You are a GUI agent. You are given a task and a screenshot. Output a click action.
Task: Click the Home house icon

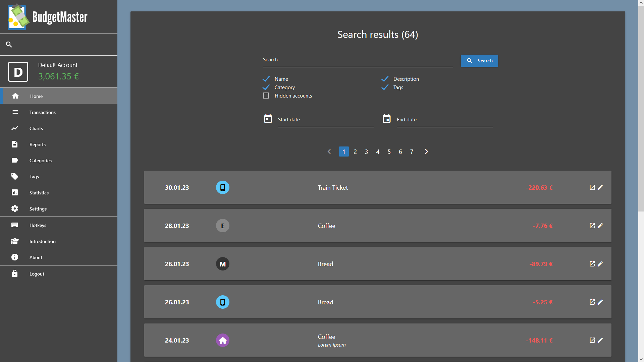click(15, 96)
